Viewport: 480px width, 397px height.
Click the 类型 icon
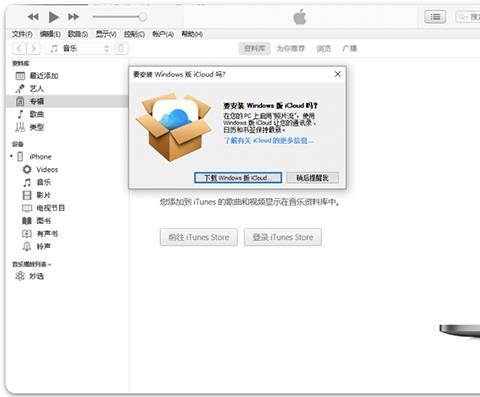pos(20,127)
